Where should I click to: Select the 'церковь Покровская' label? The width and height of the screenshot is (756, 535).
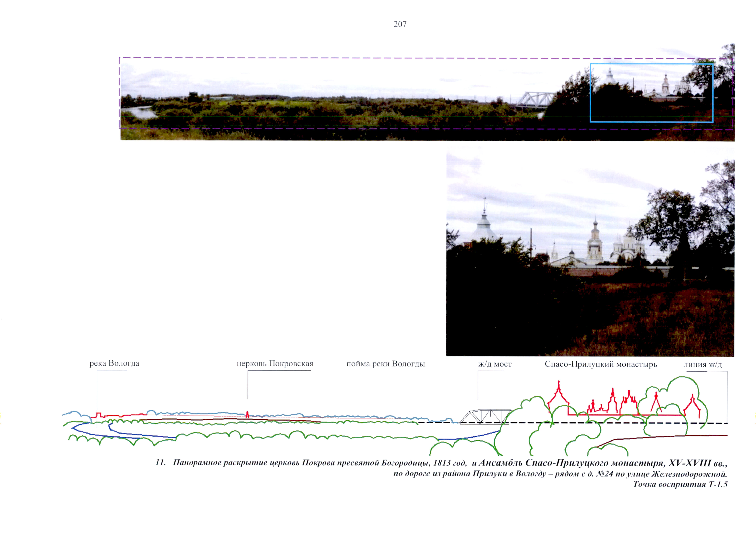tap(275, 364)
